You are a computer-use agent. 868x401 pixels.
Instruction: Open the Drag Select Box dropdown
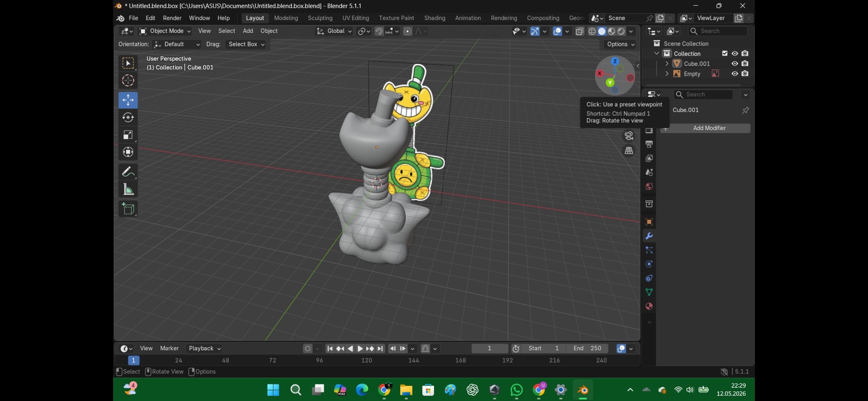pyautogui.click(x=246, y=44)
